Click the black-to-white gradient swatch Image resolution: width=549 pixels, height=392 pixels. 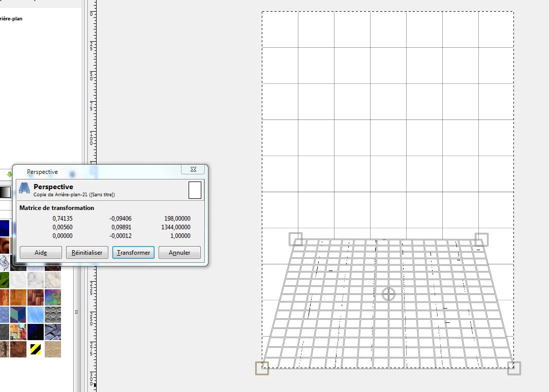coord(5,192)
